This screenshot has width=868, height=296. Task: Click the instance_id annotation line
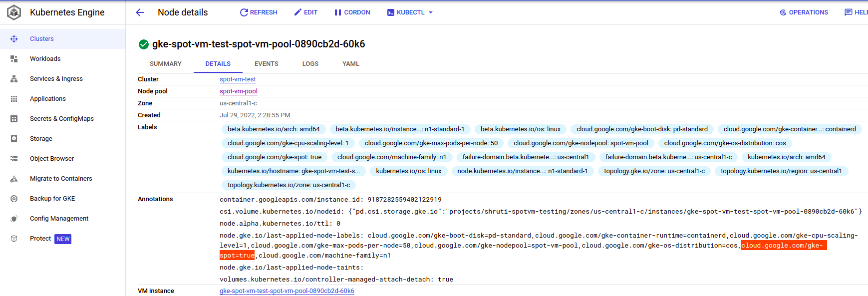tap(330, 200)
